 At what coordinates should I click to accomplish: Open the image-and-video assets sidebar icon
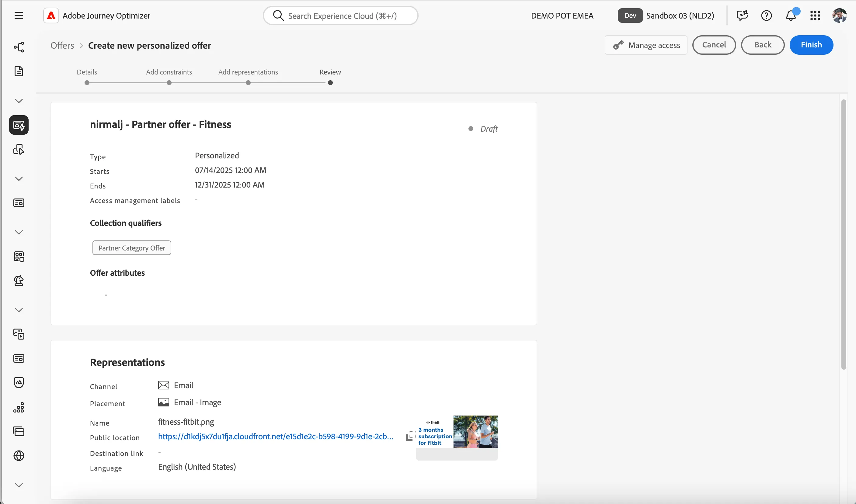coord(19,334)
